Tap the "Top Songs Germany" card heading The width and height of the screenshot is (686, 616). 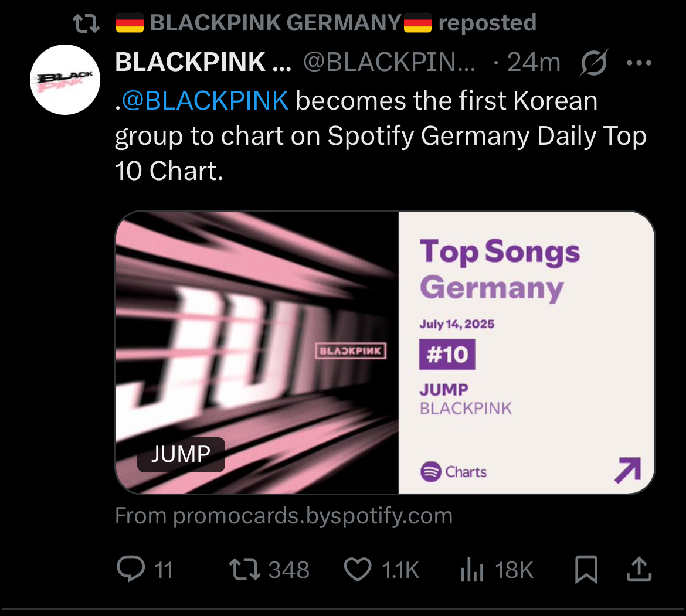point(500,270)
